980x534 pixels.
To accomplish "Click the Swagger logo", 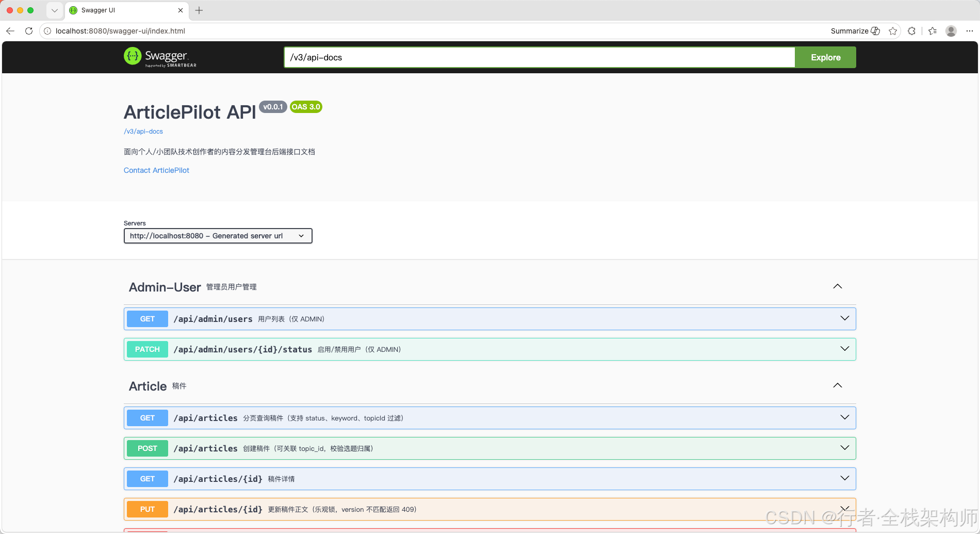I will pyautogui.click(x=160, y=57).
